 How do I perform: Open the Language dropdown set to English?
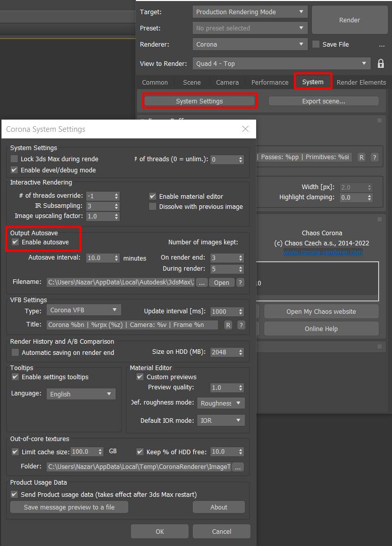click(81, 394)
